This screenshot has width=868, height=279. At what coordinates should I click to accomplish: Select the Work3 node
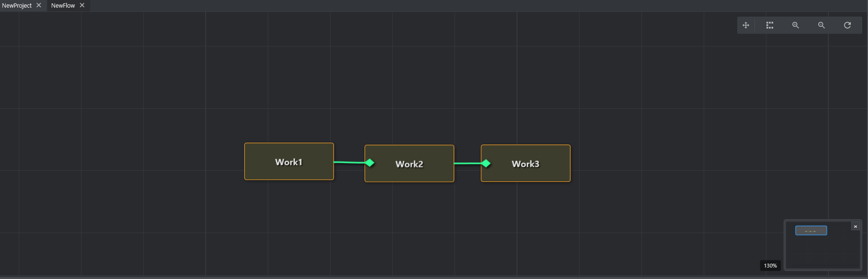pos(525,164)
